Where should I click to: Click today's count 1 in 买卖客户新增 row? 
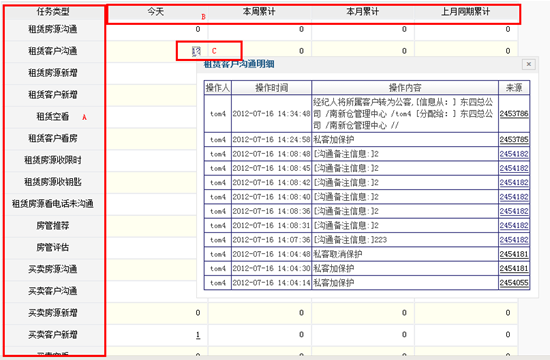pos(198,335)
